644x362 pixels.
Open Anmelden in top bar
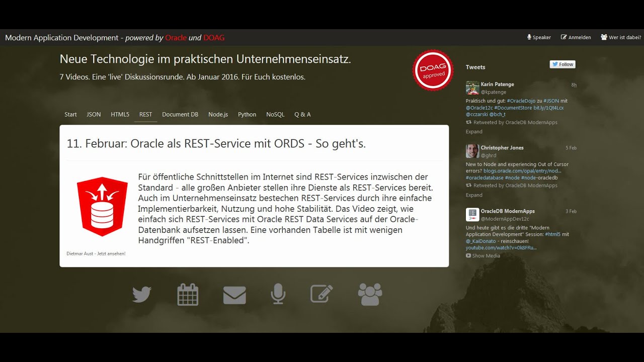click(x=576, y=37)
